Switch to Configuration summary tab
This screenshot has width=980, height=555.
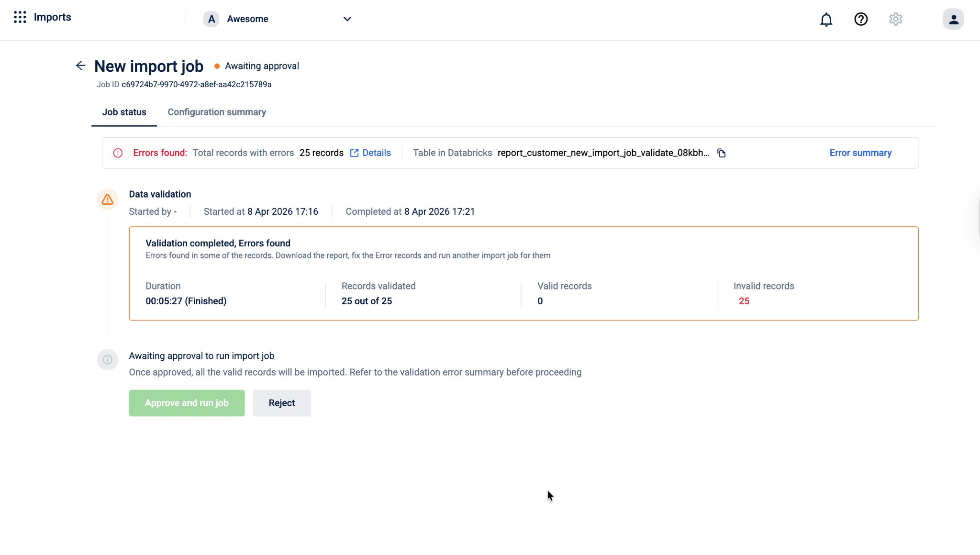tap(217, 112)
